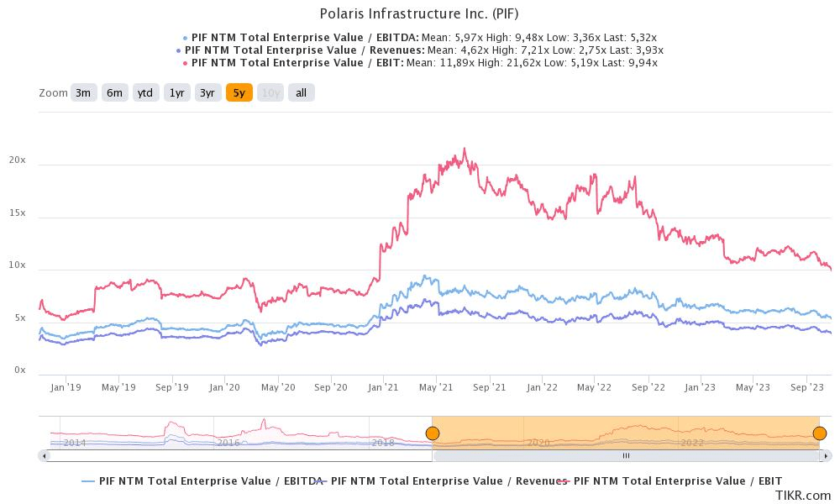Click the scrollbar thumb below the mini chart
840x504 pixels.
tap(626, 454)
